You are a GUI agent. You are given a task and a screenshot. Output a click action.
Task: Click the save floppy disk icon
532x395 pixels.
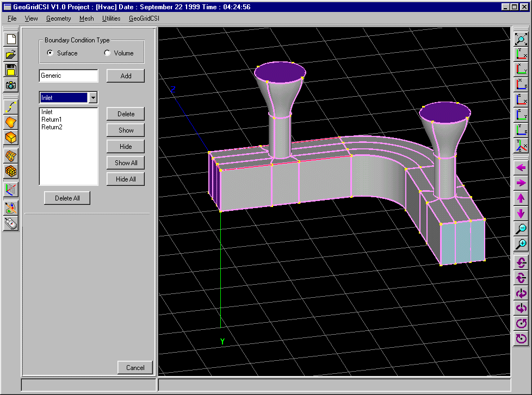(11, 70)
